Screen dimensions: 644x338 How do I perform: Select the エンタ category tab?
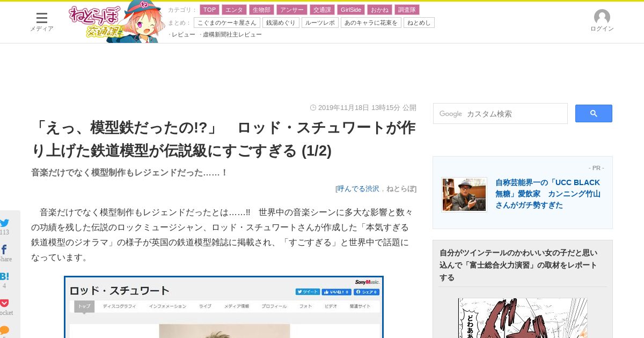234,10
